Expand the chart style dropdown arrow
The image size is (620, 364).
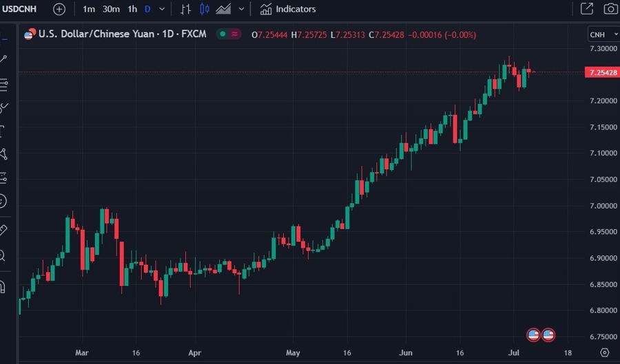[x=241, y=9]
